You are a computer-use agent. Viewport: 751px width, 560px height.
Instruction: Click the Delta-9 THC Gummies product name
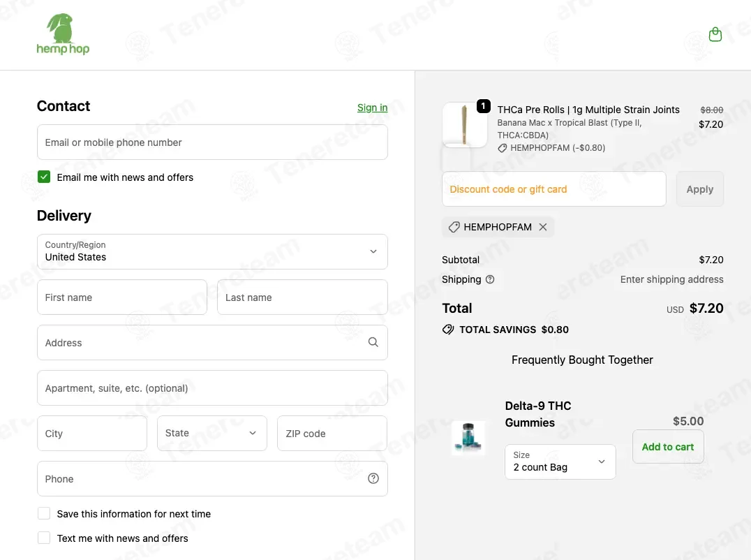coord(538,414)
